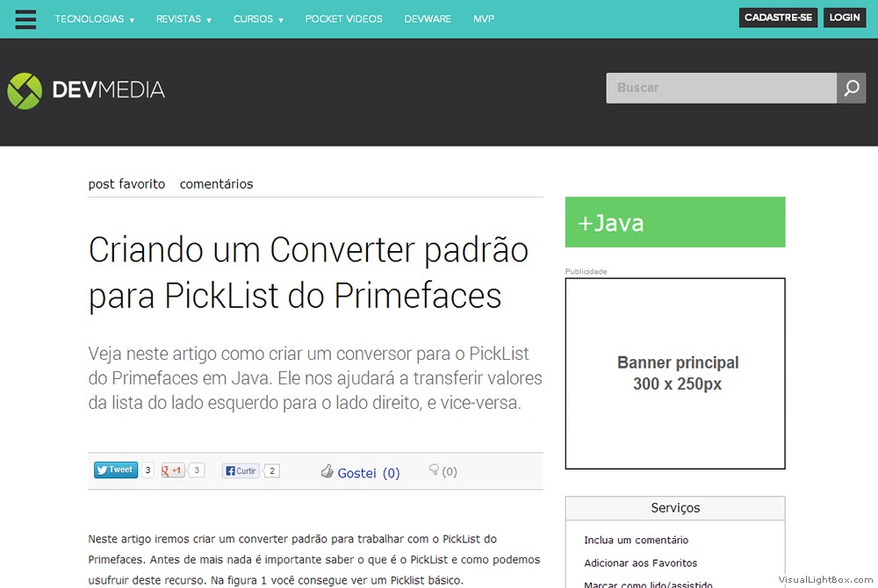Click the Google +1 count bubble

click(x=197, y=470)
